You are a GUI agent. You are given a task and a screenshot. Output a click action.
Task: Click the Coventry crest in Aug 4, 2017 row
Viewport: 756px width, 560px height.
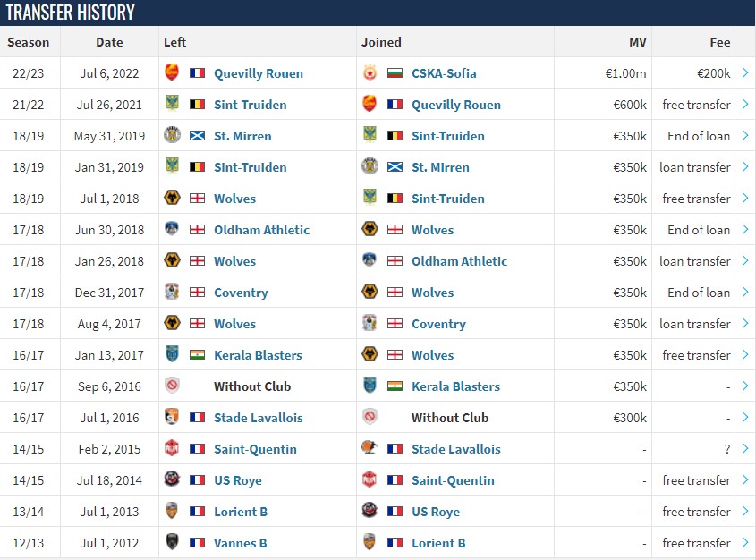(370, 323)
